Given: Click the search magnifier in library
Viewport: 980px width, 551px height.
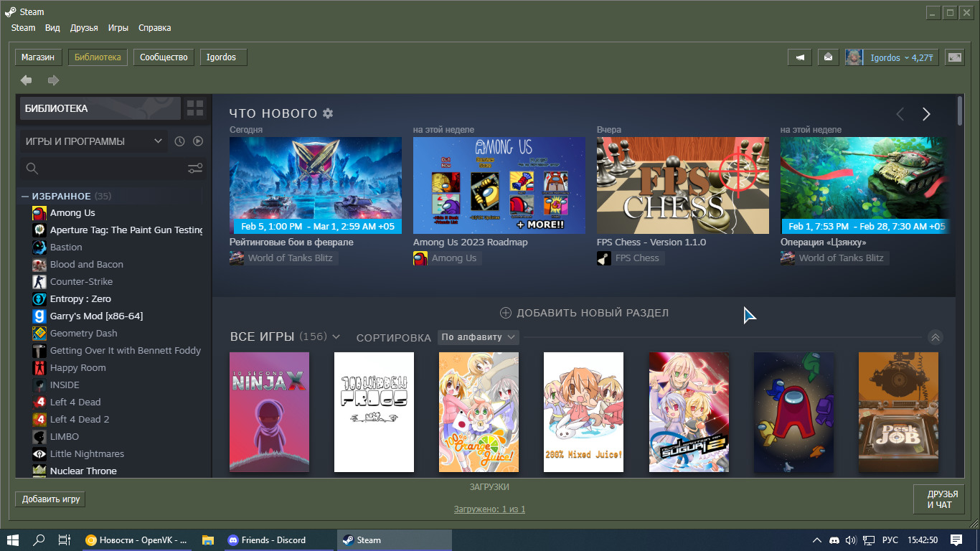Looking at the screenshot, I should click(32, 169).
